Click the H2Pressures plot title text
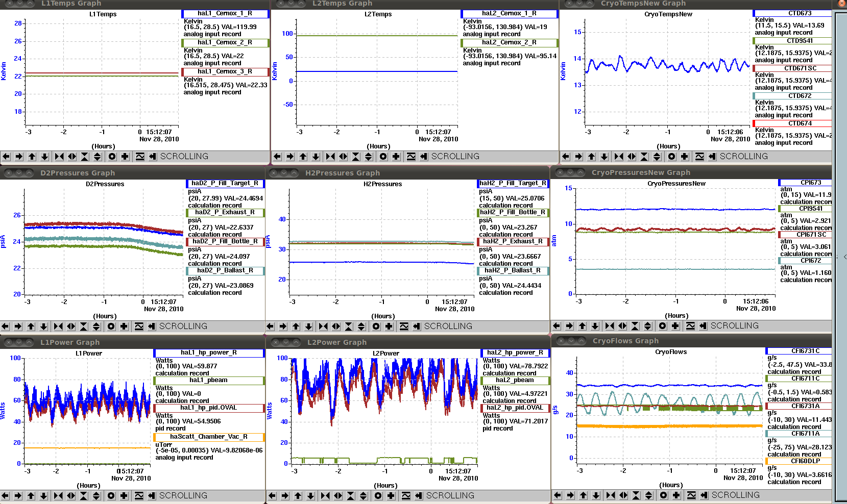Image resolution: width=847 pixels, height=504 pixels. click(383, 184)
